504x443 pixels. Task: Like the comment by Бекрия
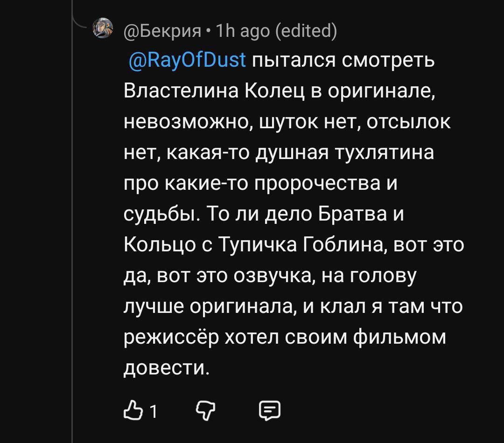click(x=133, y=411)
